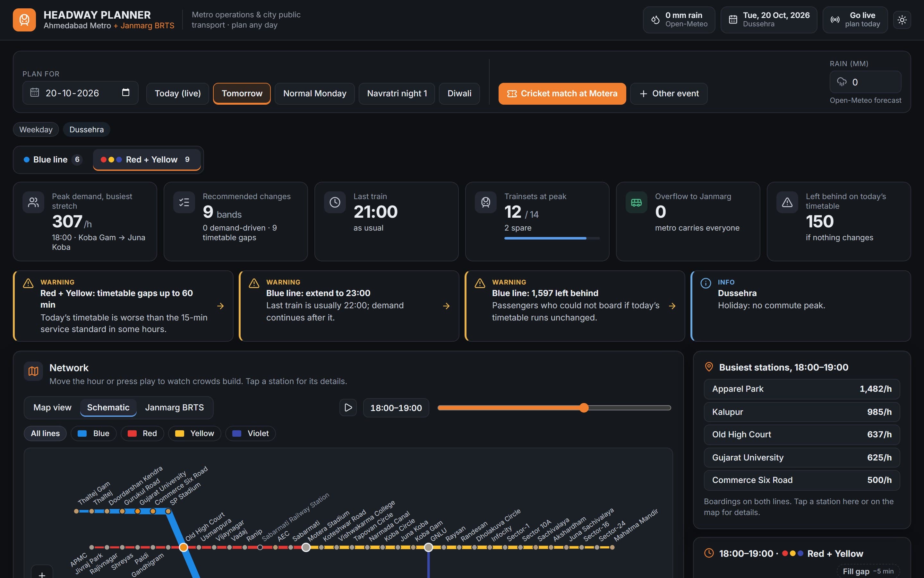Toggle the Cricket match at Motera event
The width and height of the screenshot is (924, 578).
tap(562, 94)
